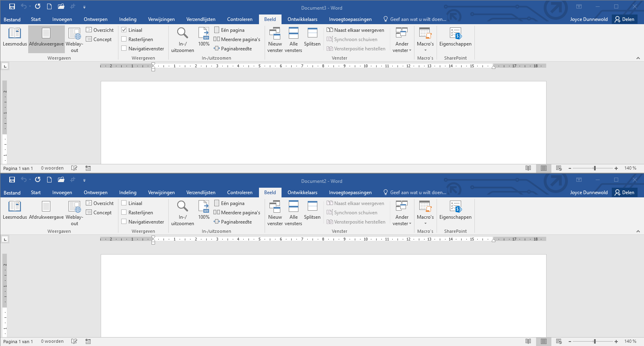
Task: Click inside the blank page of Document2
Action: pyautogui.click(x=323, y=296)
